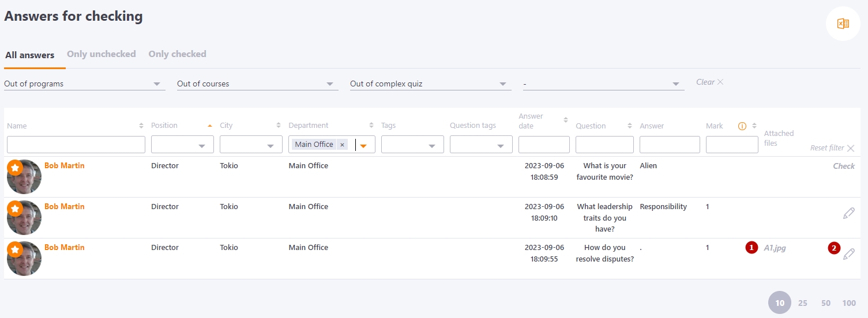Viewport: 868px width, 318px height.
Task: Switch to Only checked tab
Action: [x=177, y=54]
